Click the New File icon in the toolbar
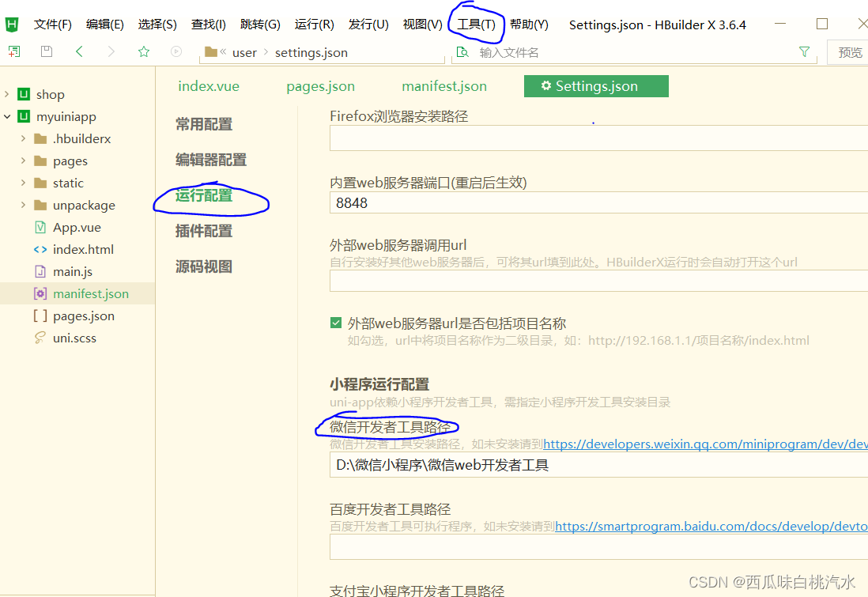This screenshot has width=868, height=597. [x=14, y=51]
